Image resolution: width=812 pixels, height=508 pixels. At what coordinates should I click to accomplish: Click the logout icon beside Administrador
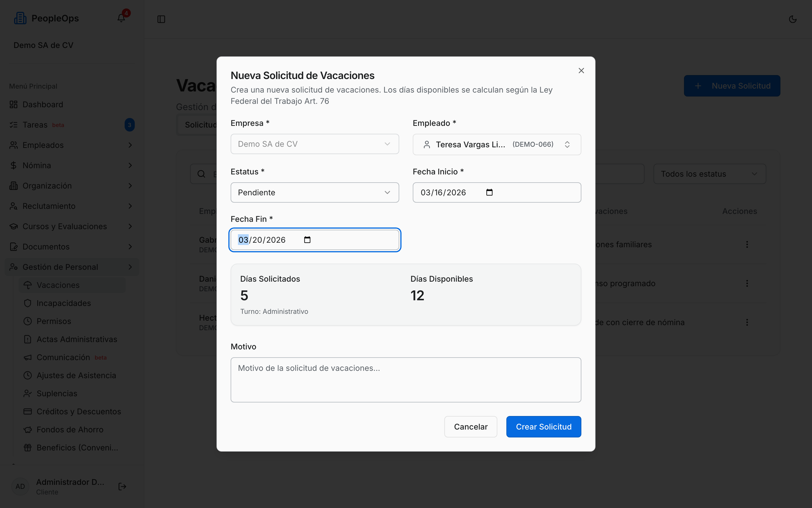click(x=122, y=487)
